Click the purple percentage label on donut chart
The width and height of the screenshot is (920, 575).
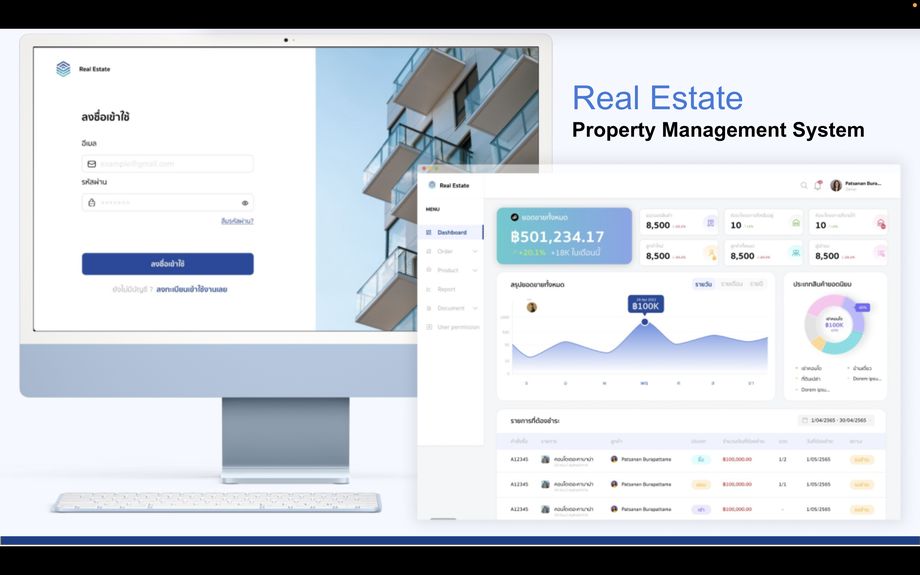(862, 307)
